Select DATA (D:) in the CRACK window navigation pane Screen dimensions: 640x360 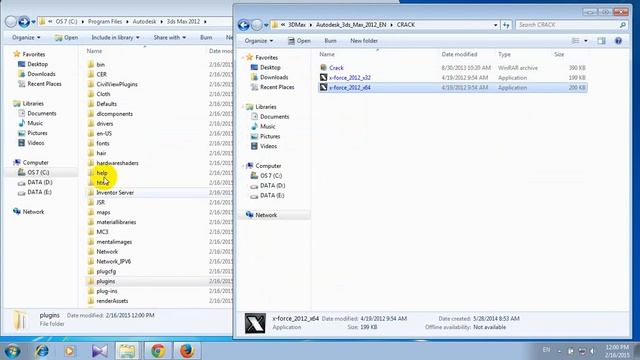[x=273, y=186]
